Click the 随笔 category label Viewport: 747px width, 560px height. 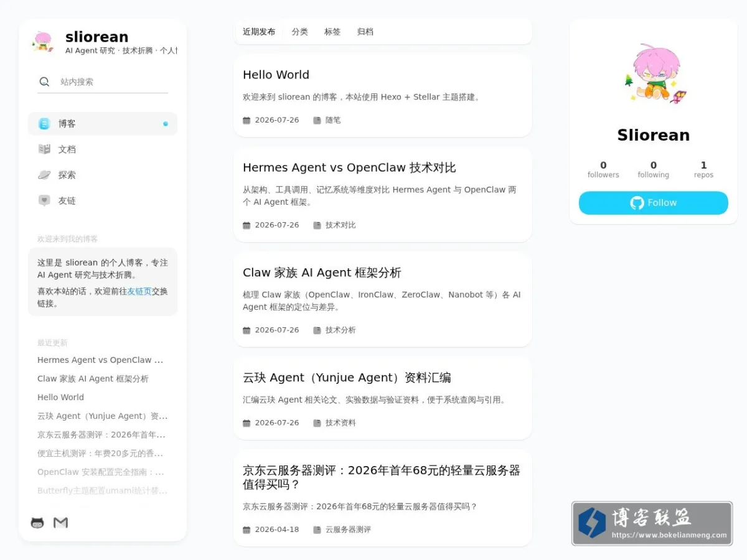333,120
